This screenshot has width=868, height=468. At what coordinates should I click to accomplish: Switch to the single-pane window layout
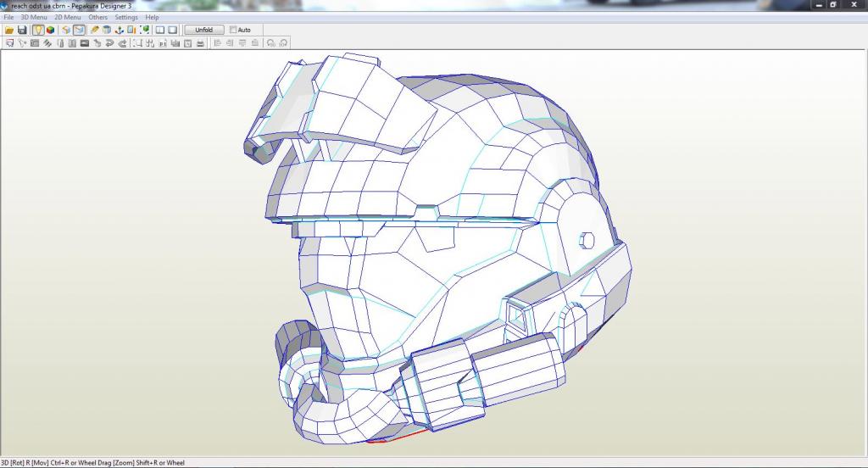coord(173,30)
